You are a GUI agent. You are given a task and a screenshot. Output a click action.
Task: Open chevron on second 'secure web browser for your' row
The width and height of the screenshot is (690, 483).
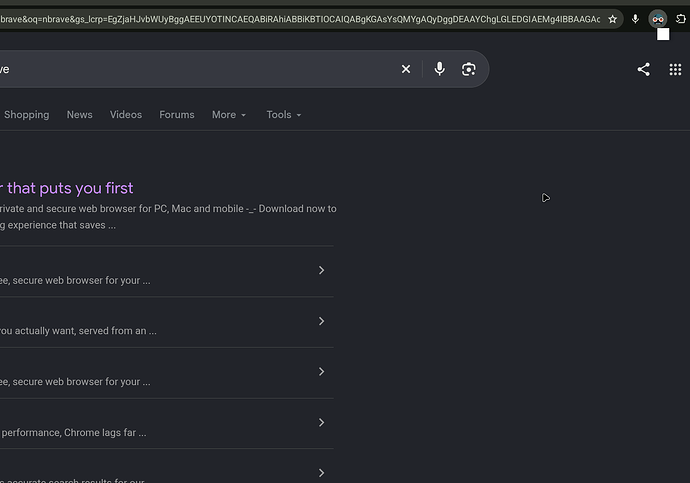pyautogui.click(x=322, y=372)
